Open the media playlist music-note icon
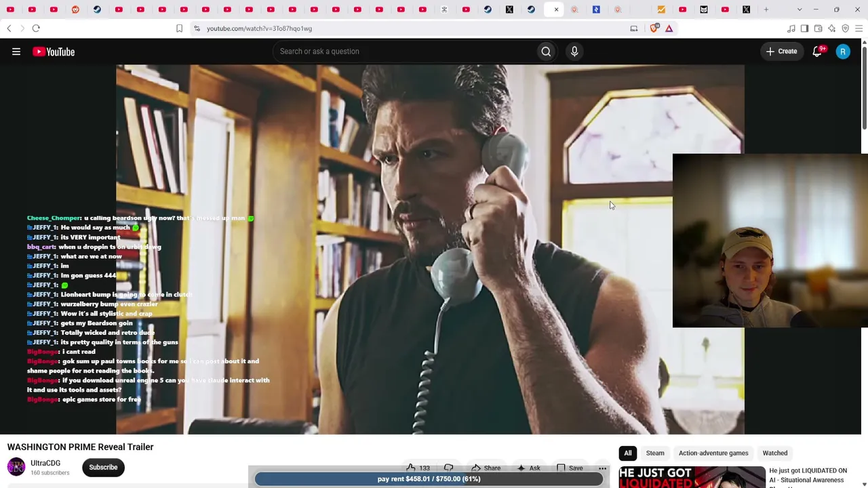 coord(791,28)
